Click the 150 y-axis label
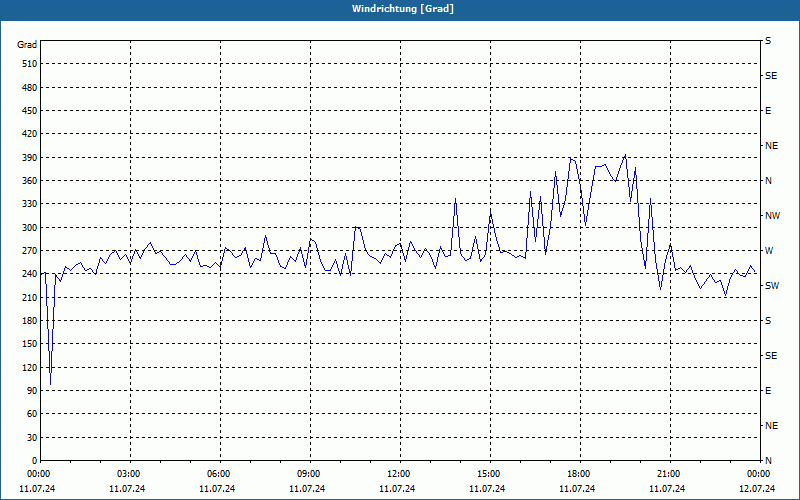Image resolution: width=800 pixels, height=500 pixels. [x=29, y=344]
